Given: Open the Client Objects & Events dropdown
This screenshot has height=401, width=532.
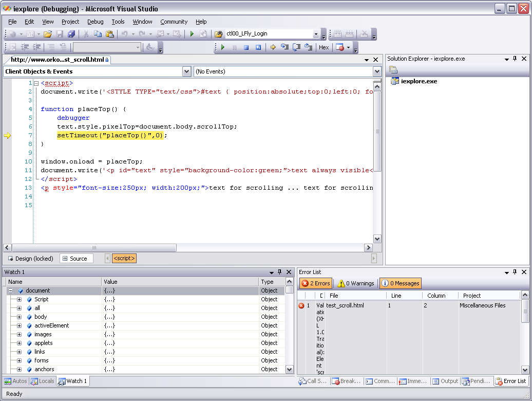Looking at the screenshot, I should pos(186,71).
